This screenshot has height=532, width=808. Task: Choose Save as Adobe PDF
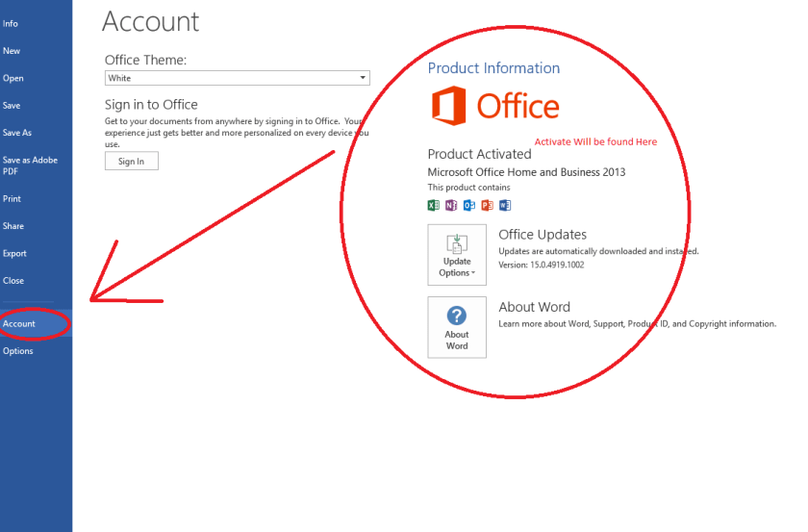[x=30, y=165]
